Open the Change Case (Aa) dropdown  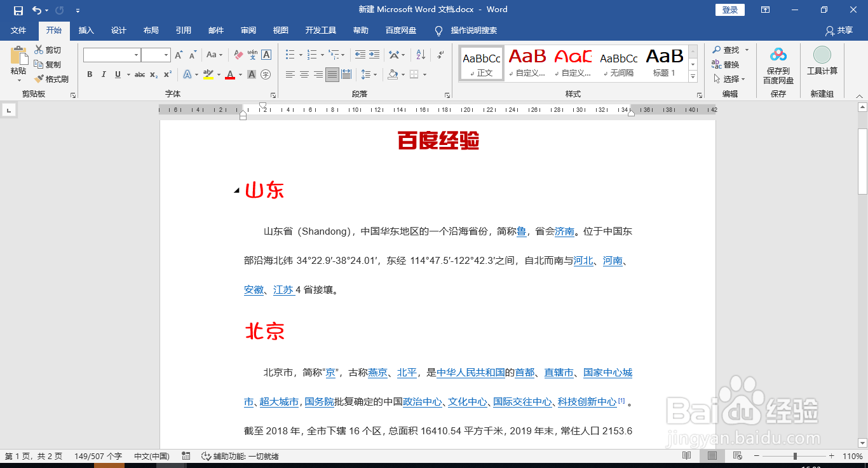(x=214, y=55)
